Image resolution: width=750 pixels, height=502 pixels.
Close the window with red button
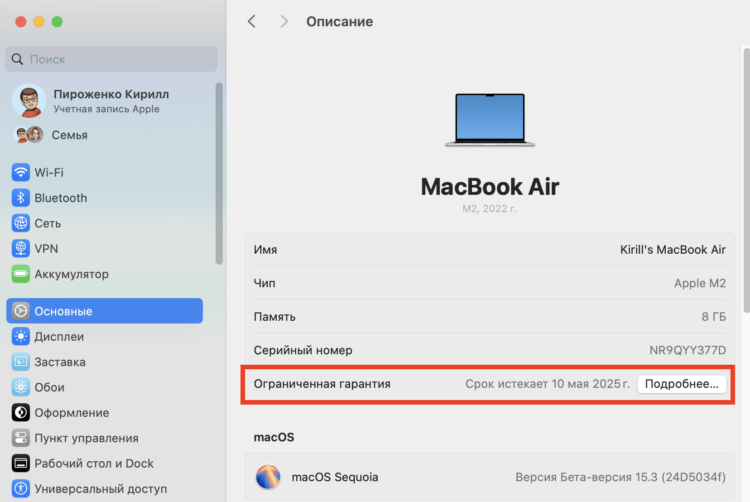(21, 22)
